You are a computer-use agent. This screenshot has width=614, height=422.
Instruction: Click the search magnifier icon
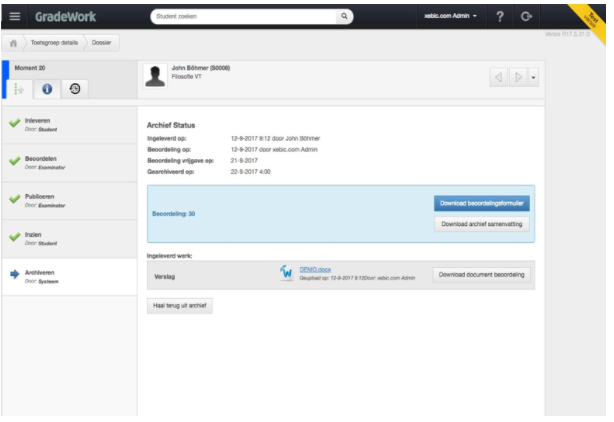click(x=344, y=16)
